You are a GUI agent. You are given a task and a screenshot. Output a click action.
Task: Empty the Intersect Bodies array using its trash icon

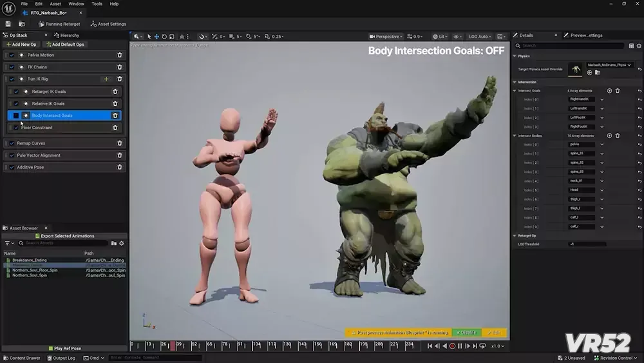[617, 135]
